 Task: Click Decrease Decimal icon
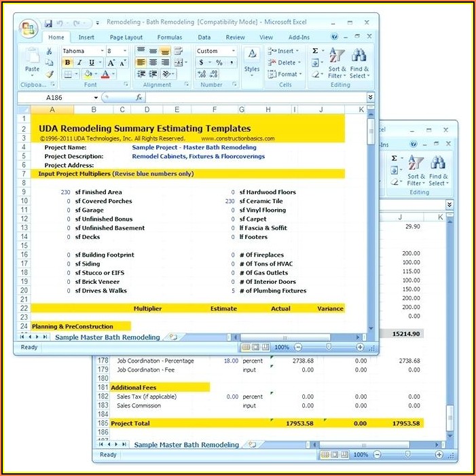tap(213, 74)
